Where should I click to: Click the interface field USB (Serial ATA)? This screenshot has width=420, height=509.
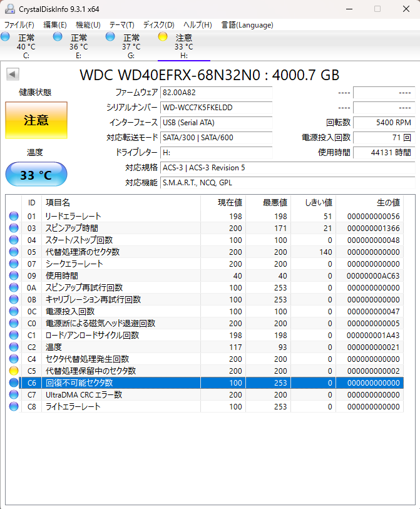217,123
